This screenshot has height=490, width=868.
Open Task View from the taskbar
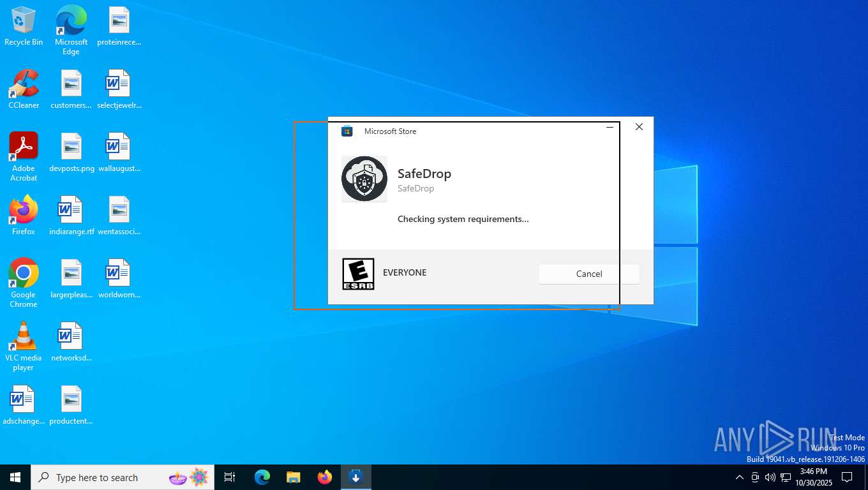[x=230, y=477]
